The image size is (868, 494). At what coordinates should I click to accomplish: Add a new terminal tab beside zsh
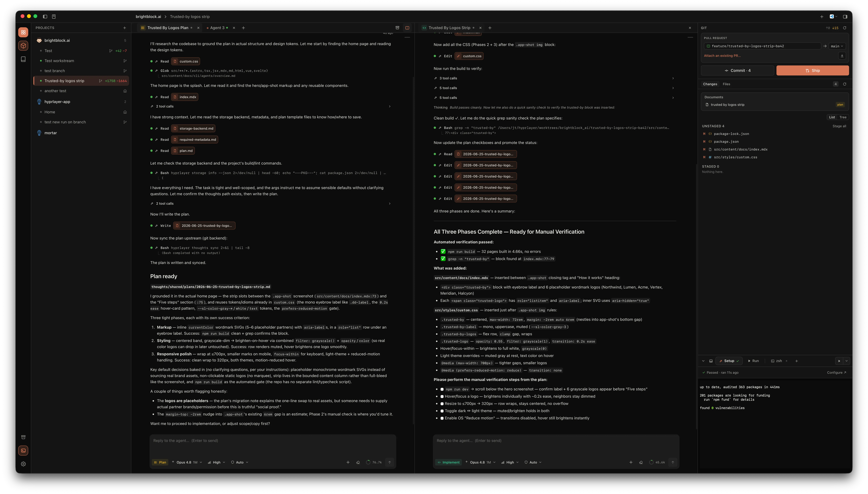pos(797,361)
